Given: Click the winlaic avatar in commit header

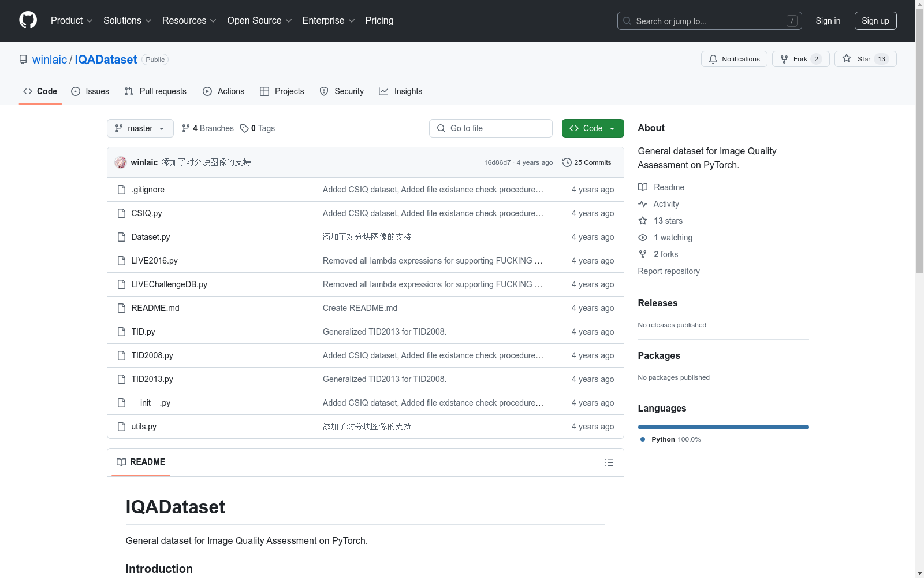Looking at the screenshot, I should click(x=121, y=162).
